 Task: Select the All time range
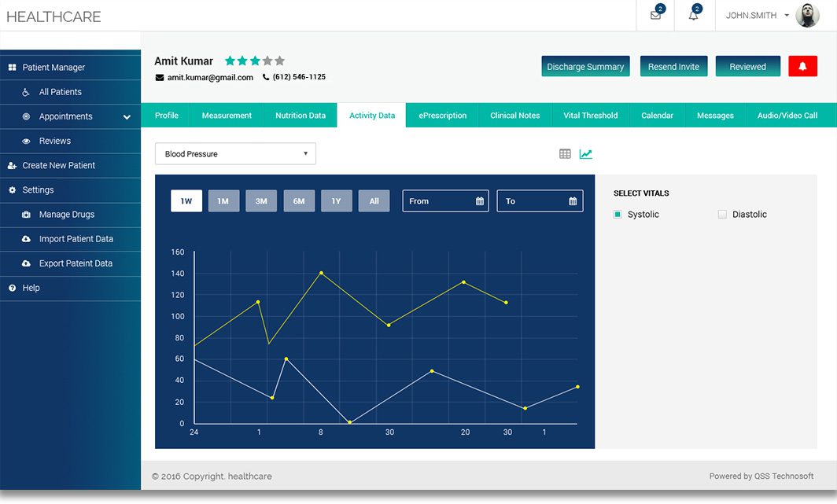pos(374,201)
